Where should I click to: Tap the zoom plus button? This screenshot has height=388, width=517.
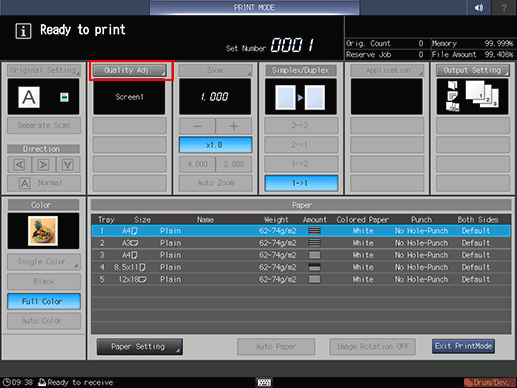234,126
